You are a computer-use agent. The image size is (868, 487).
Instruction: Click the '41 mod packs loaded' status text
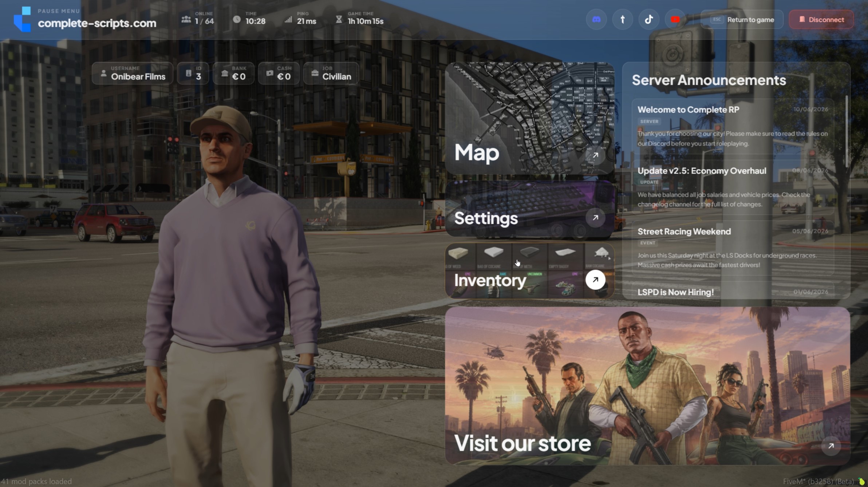pyautogui.click(x=36, y=481)
